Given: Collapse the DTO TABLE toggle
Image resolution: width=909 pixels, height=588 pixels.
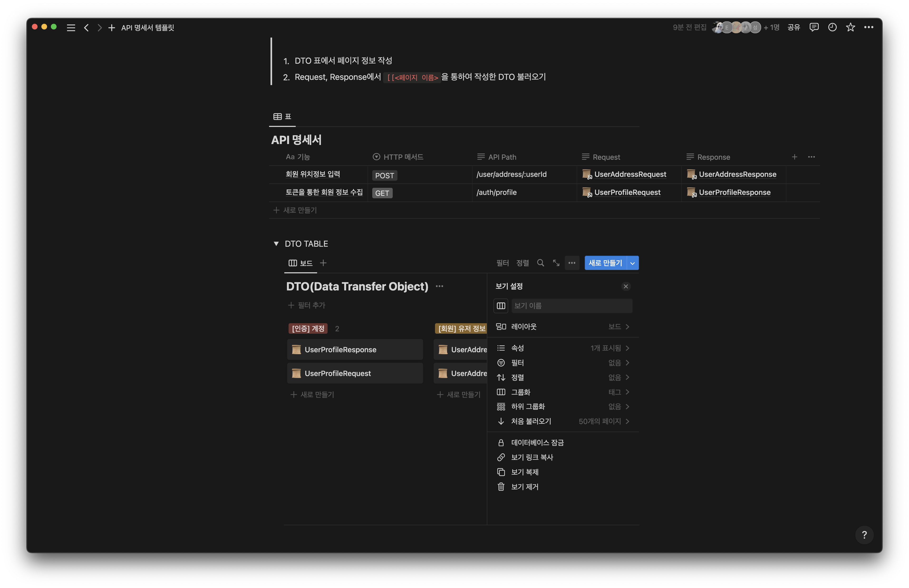Looking at the screenshot, I should click(x=276, y=244).
